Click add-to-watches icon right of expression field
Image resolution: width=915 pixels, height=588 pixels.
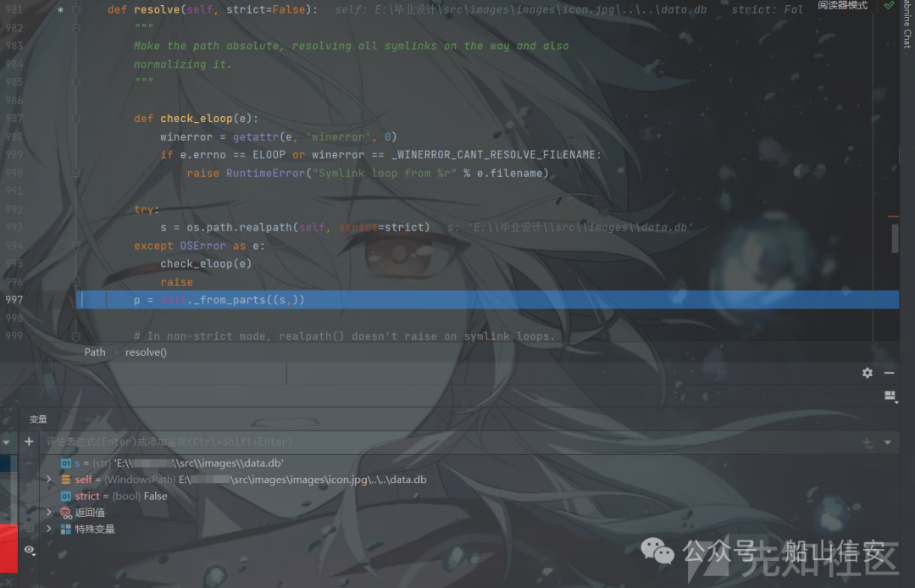click(x=868, y=443)
